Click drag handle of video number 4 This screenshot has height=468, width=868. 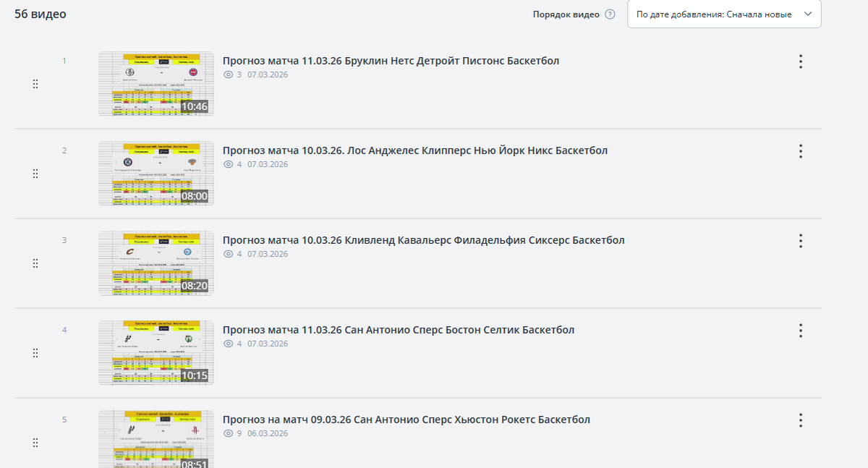tap(35, 353)
